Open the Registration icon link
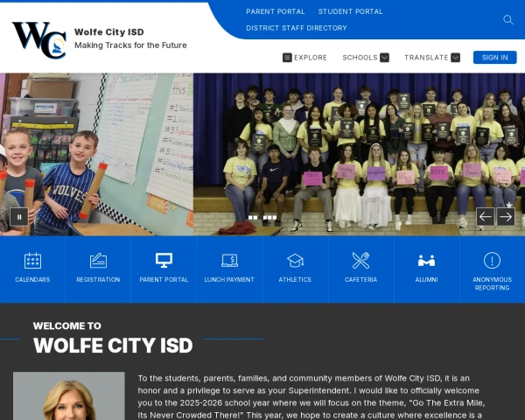Image resolution: width=525 pixels, height=420 pixels. pyautogui.click(x=98, y=261)
